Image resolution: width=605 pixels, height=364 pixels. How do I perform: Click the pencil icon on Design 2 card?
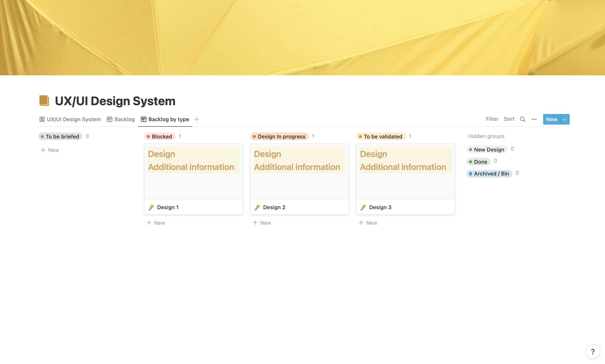[x=257, y=207]
